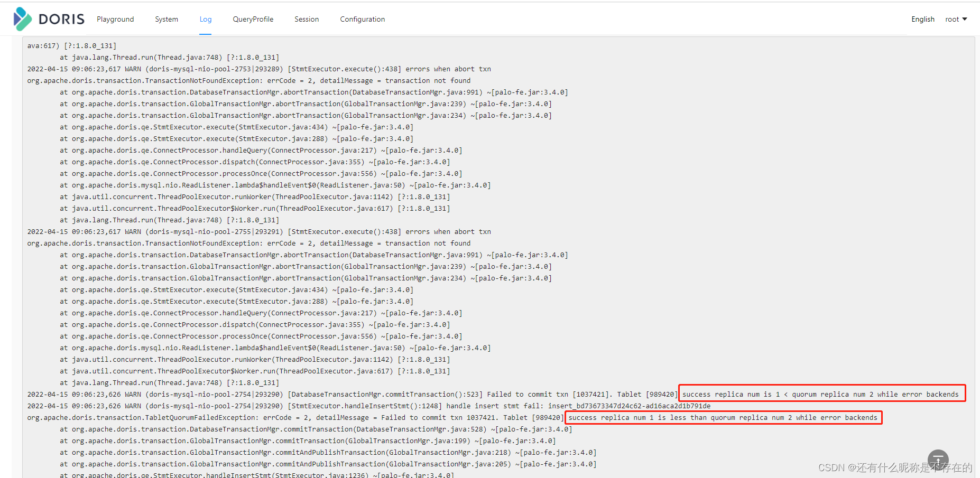Click the 'handle insert stmt fail' log line
This screenshot has width=980, height=478.
coord(369,406)
